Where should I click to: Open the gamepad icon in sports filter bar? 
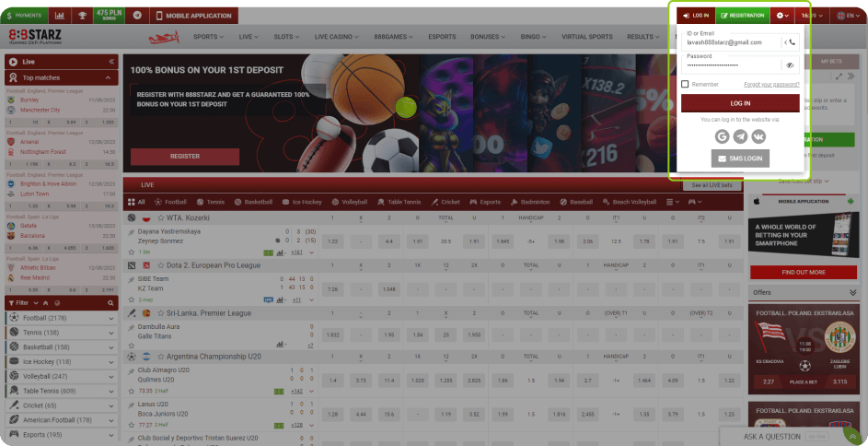[695, 202]
